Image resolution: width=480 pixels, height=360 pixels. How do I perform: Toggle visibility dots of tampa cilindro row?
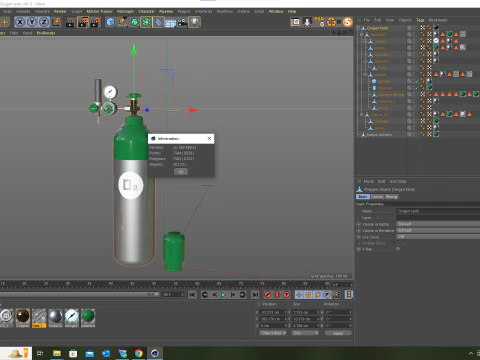414,135
